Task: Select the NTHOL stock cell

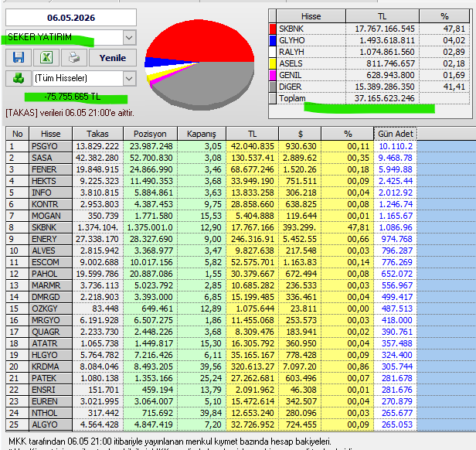Action: (x=51, y=413)
